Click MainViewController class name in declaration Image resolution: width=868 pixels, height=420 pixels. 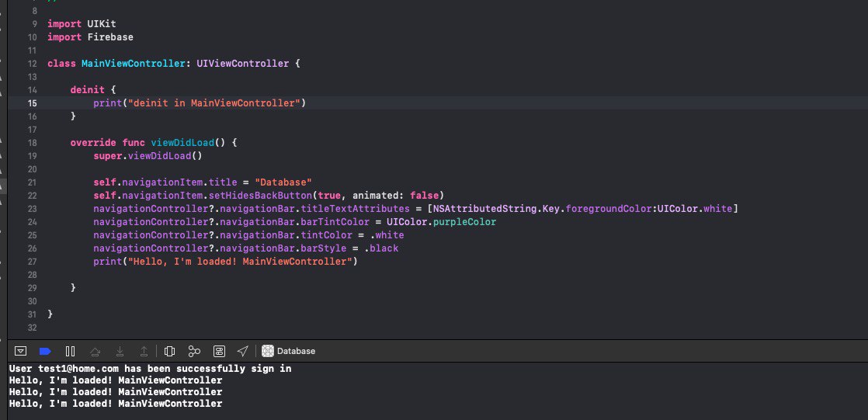tap(133, 64)
